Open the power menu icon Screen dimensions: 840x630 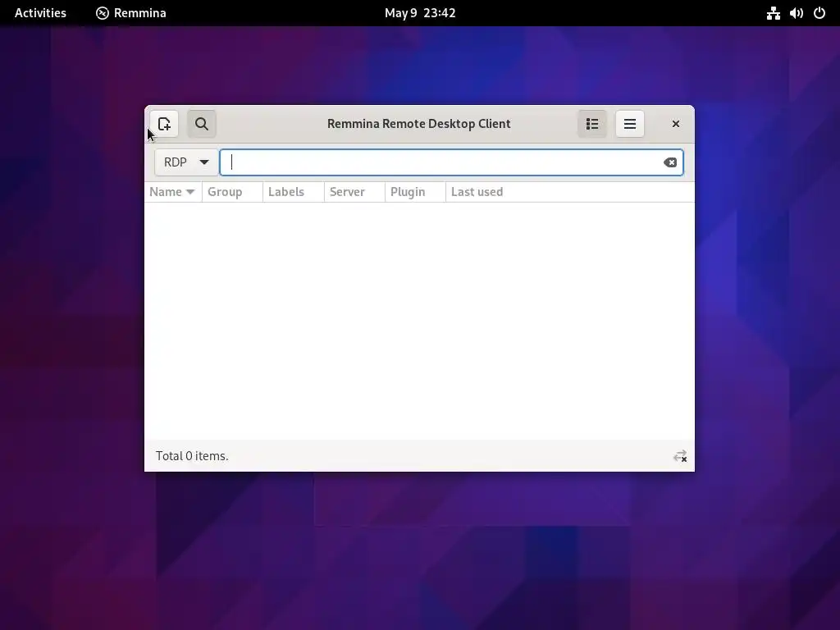(819, 13)
